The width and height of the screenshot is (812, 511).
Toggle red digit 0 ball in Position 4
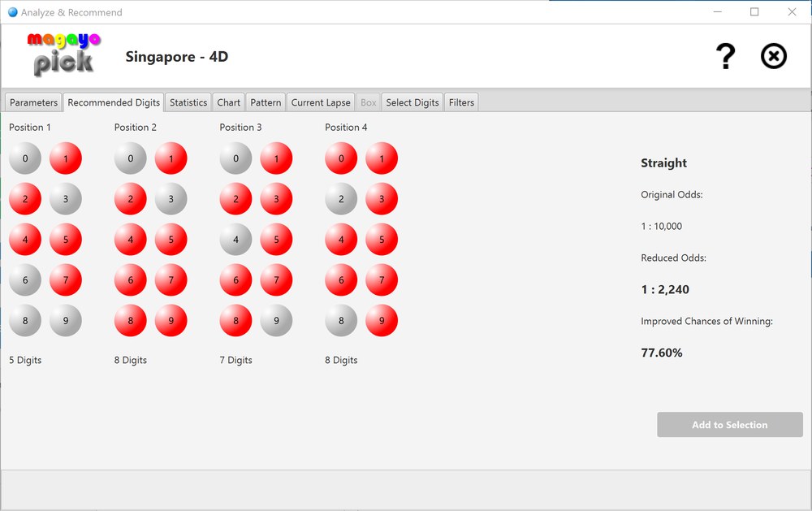coord(341,158)
